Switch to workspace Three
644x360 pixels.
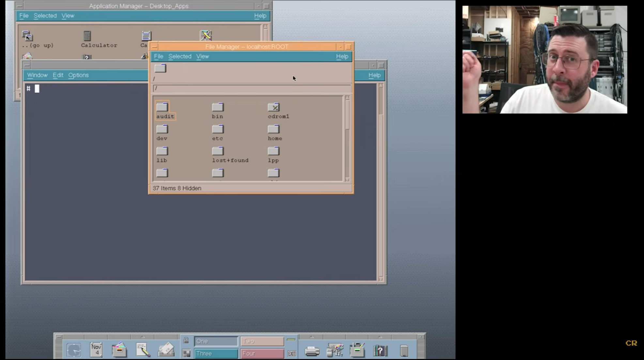tap(216, 353)
